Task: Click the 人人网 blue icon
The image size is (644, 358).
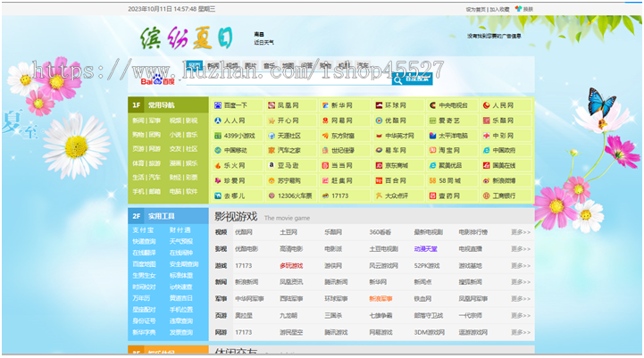Action: tap(218, 121)
